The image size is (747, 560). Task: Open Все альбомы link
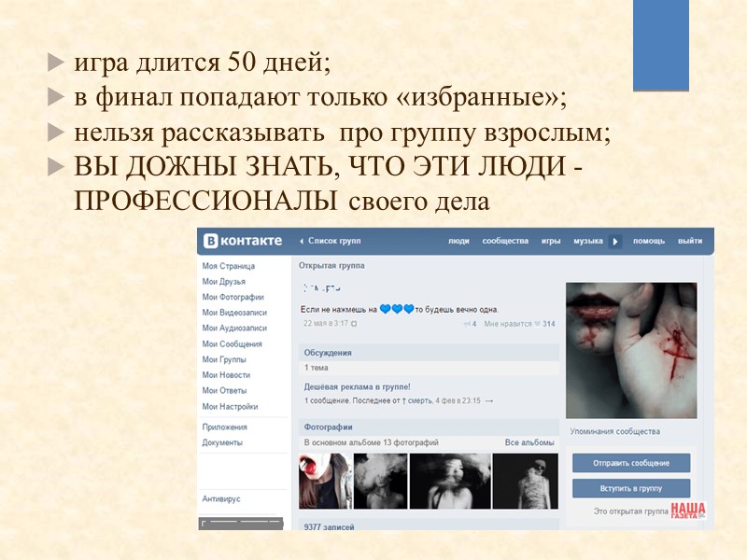point(529,442)
